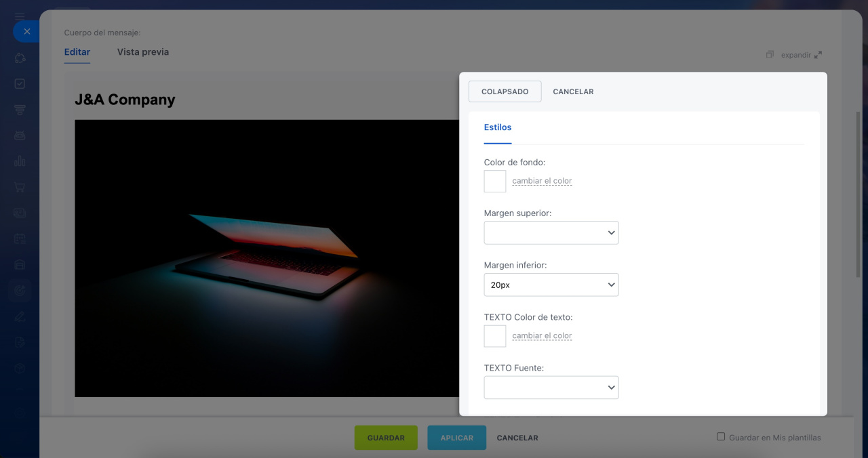868x458 pixels.
Task: Open the CRM funnel icon in the sidebar
Action: point(20,110)
